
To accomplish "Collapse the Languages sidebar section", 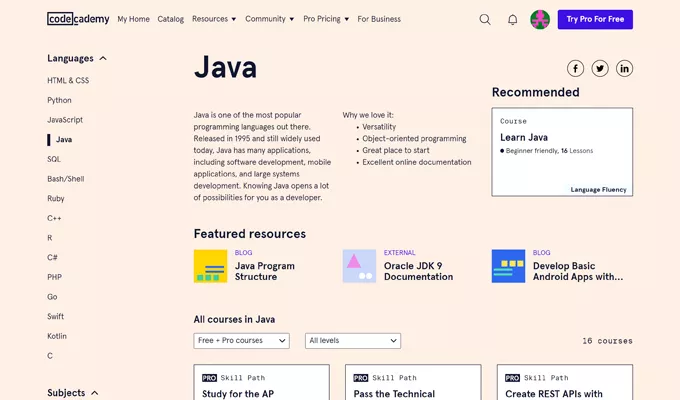I will (x=77, y=58).
